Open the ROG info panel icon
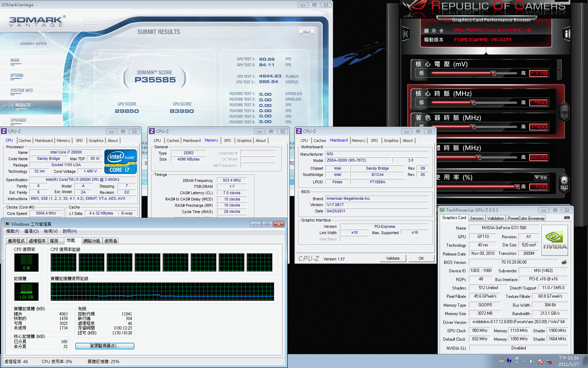The width and height of the screenshot is (588, 368). (x=567, y=34)
